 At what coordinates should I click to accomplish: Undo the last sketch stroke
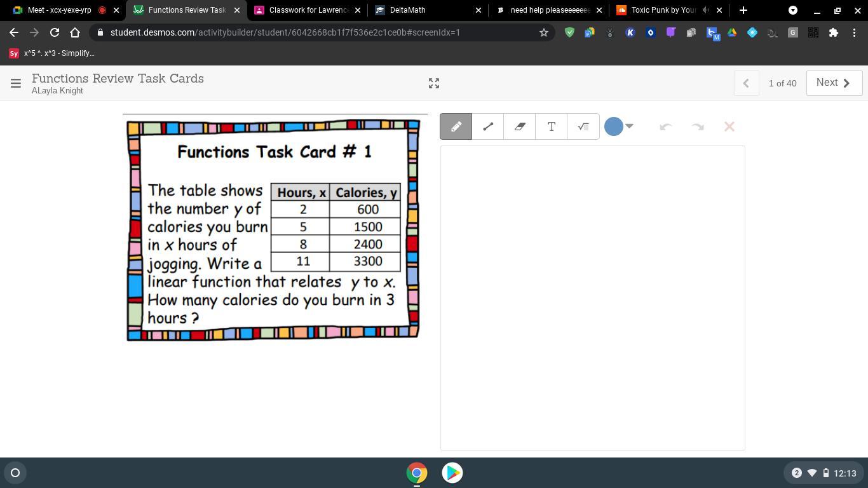pos(665,126)
